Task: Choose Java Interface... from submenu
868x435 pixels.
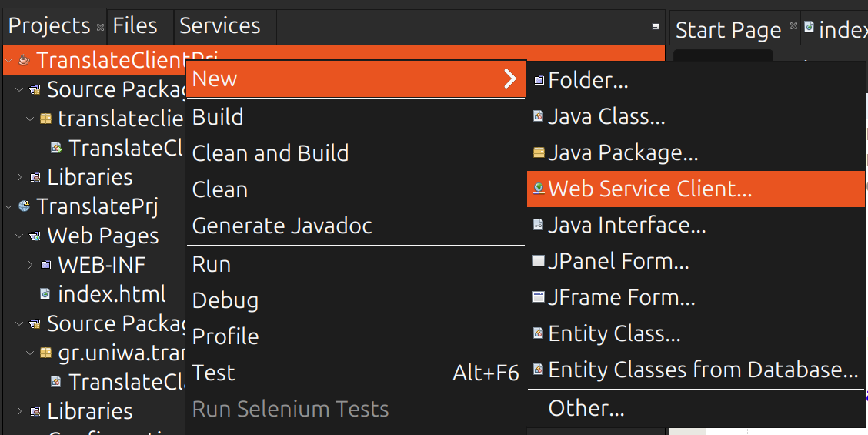Action: (696, 225)
